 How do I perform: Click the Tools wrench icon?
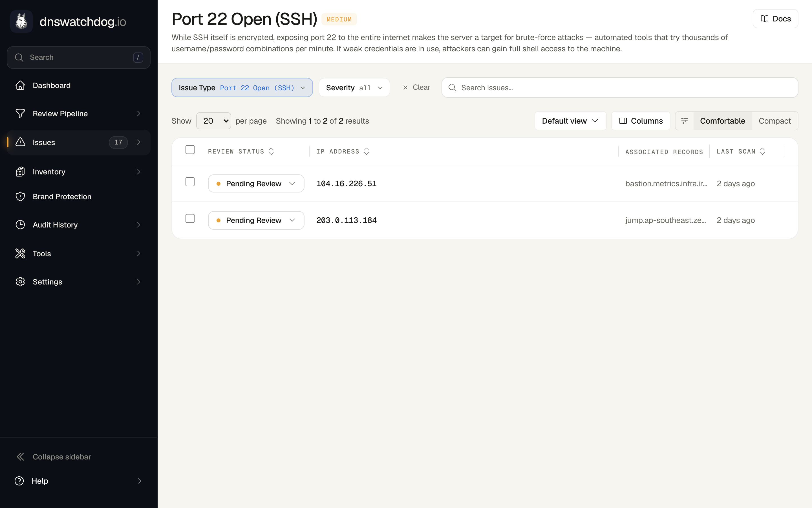[x=20, y=253]
